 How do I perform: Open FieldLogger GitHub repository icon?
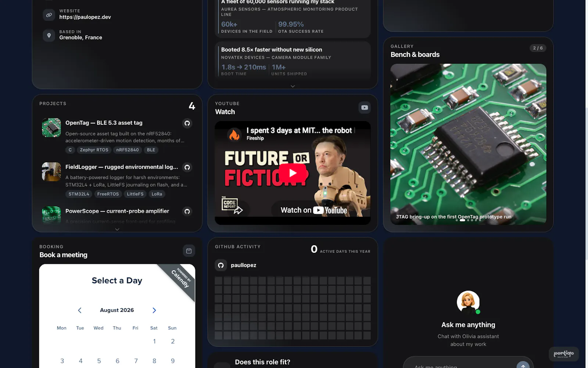[187, 167]
